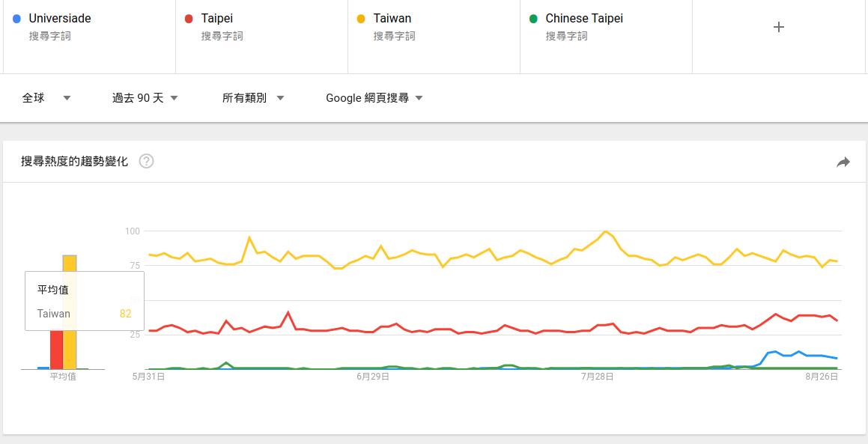
Task: Click the blue Universiade color dot
Action: click(16, 19)
